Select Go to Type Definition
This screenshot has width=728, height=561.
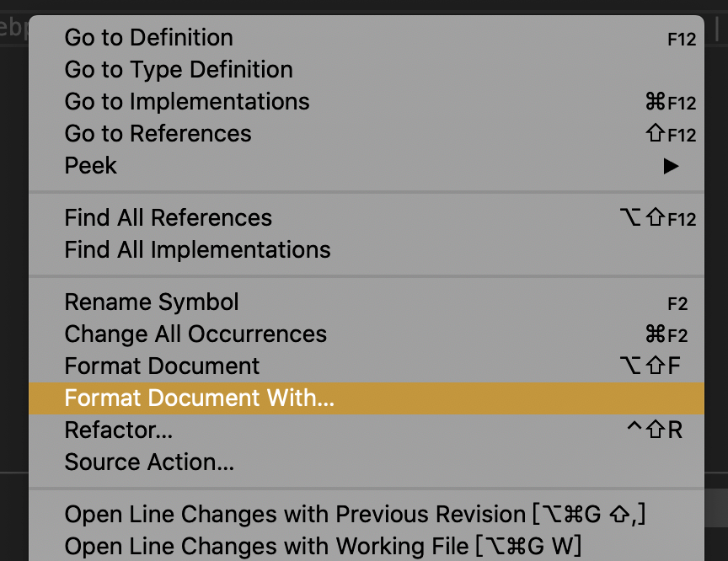178,69
